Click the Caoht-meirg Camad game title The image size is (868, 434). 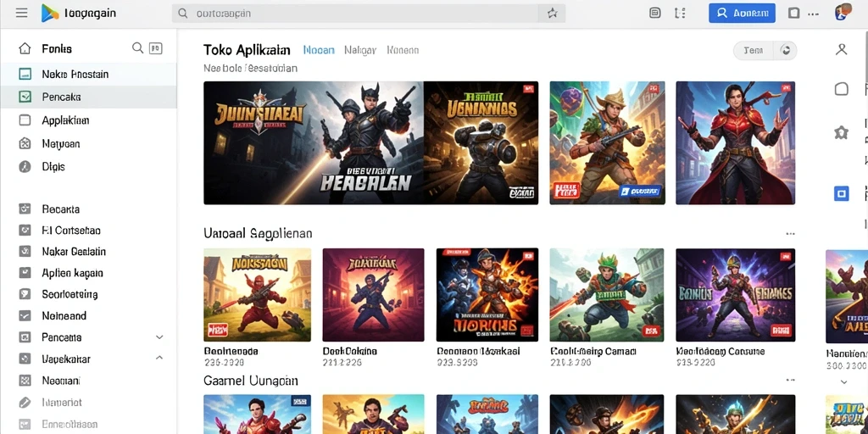coord(593,351)
